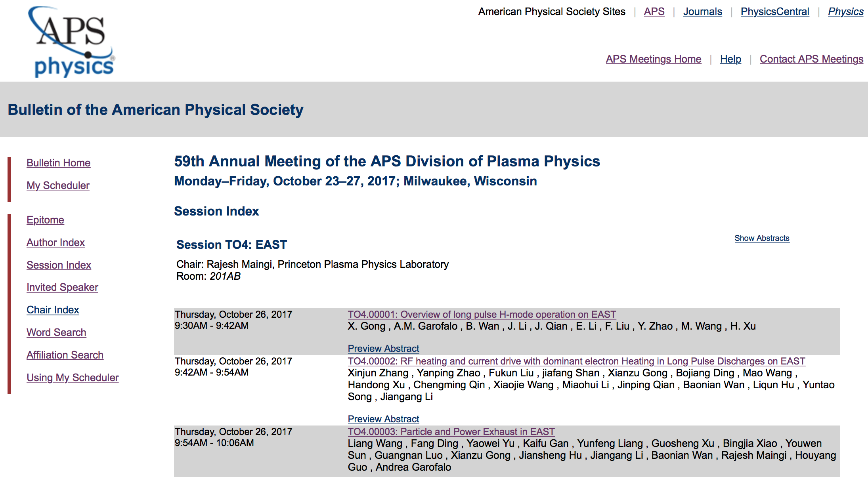Open the italic Physics link
Image resolution: width=868 pixels, height=477 pixels.
pos(845,12)
